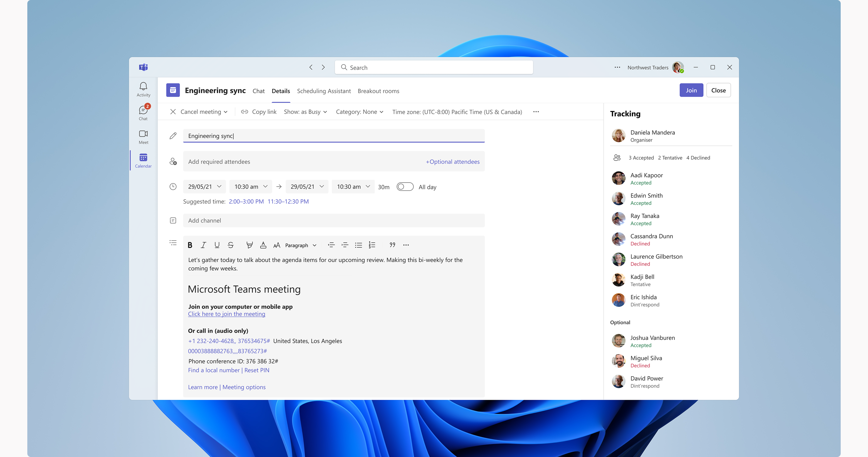This screenshot has height=457, width=868.
Task: Open more formatting options ellipsis
Action: click(406, 245)
